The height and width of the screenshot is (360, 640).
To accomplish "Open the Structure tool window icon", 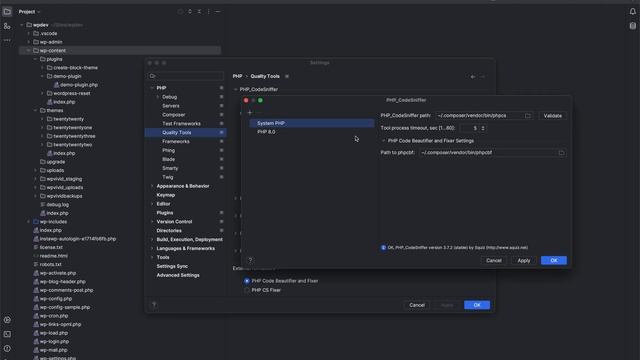I will (7, 26).
